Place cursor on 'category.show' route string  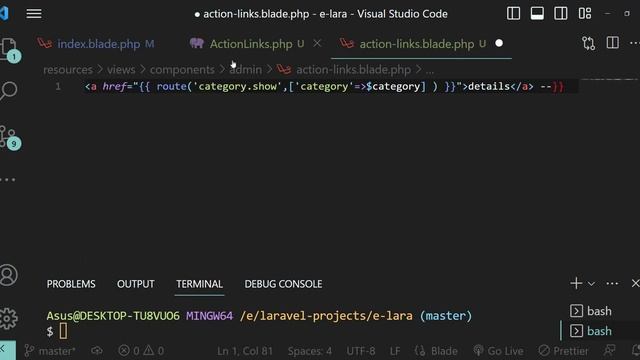coord(238,87)
